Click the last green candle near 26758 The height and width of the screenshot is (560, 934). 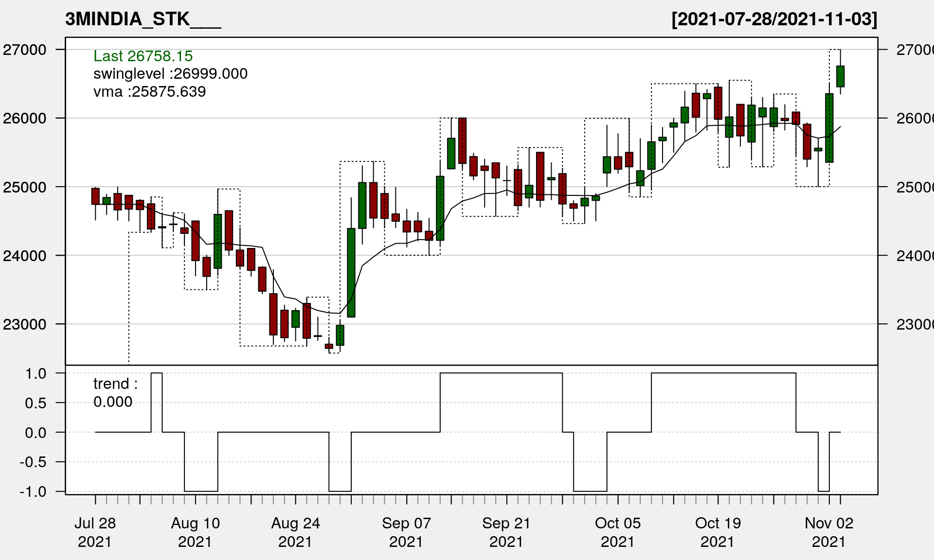pos(840,76)
